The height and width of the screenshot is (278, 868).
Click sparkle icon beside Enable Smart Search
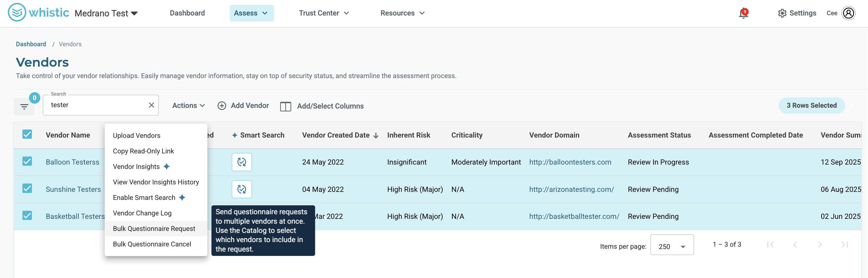(182, 197)
